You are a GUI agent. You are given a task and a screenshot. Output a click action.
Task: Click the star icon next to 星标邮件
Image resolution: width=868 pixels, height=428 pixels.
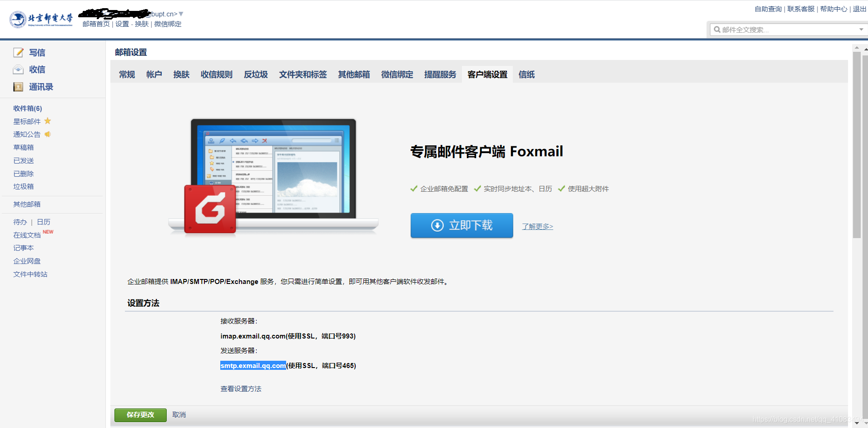point(48,121)
